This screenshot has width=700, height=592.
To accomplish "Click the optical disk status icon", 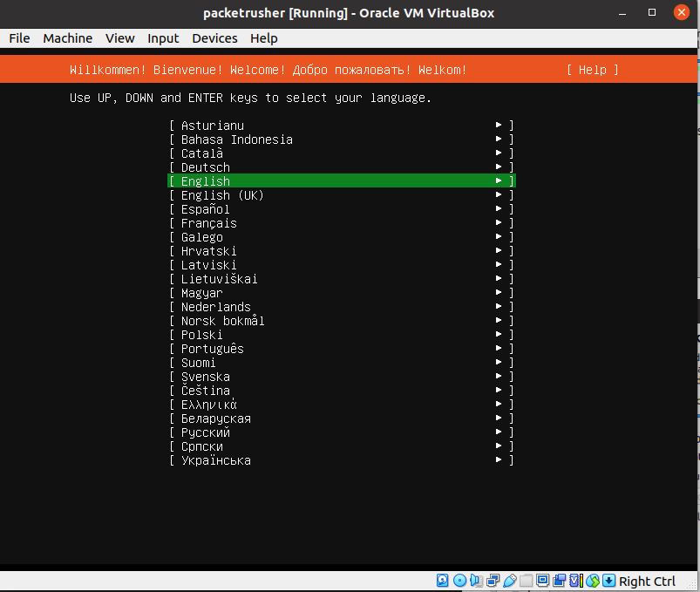I will coord(459,581).
